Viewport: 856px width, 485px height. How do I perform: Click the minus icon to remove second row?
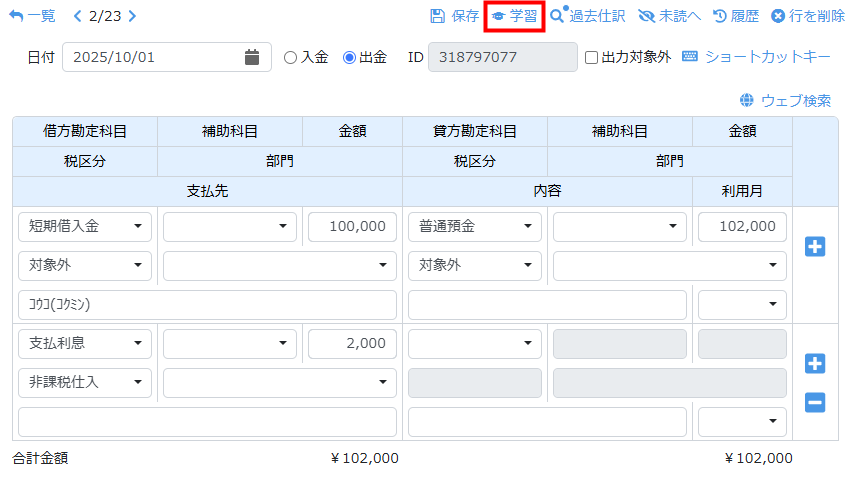815,403
